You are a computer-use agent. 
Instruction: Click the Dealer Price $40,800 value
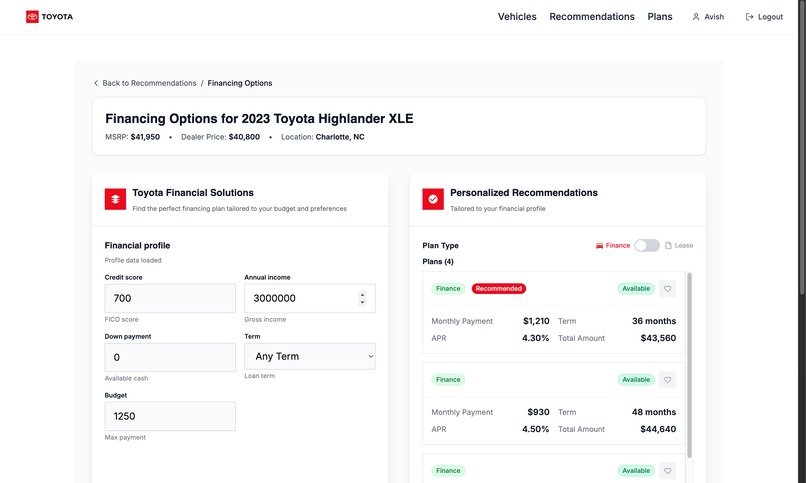click(244, 137)
